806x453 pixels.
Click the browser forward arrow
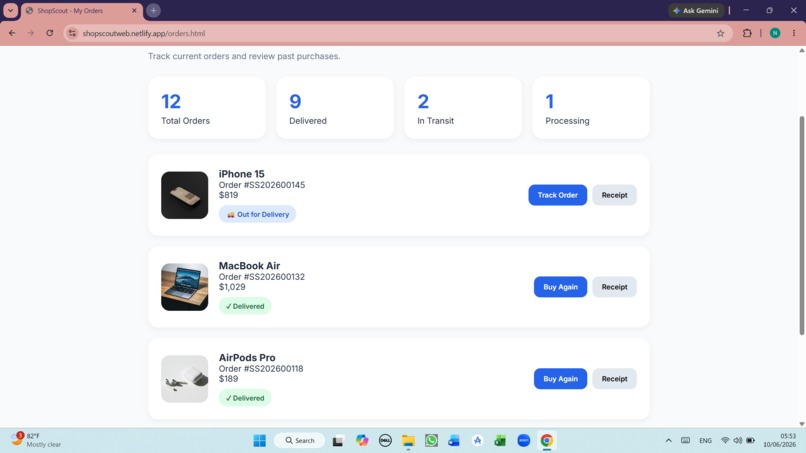pyautogui.click(x=31, y=33)
